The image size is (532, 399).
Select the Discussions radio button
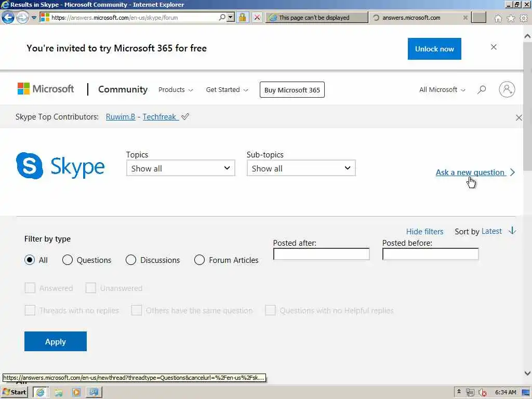130,260
